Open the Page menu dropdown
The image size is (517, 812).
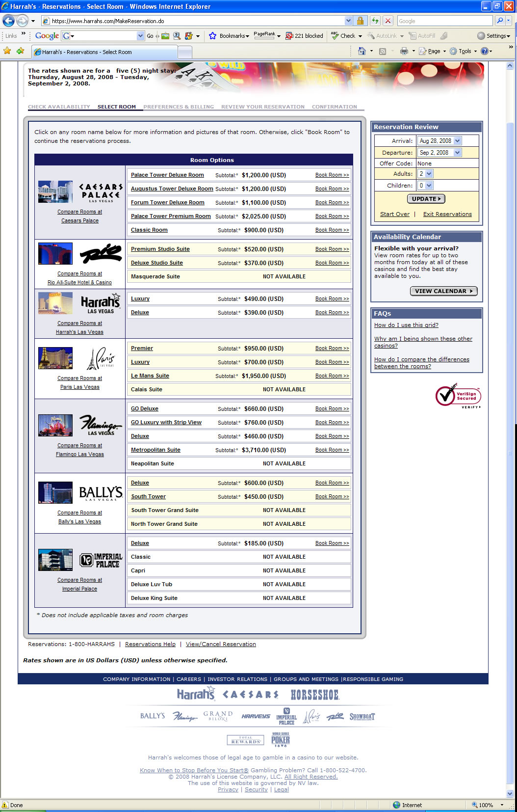coord(433,51)
